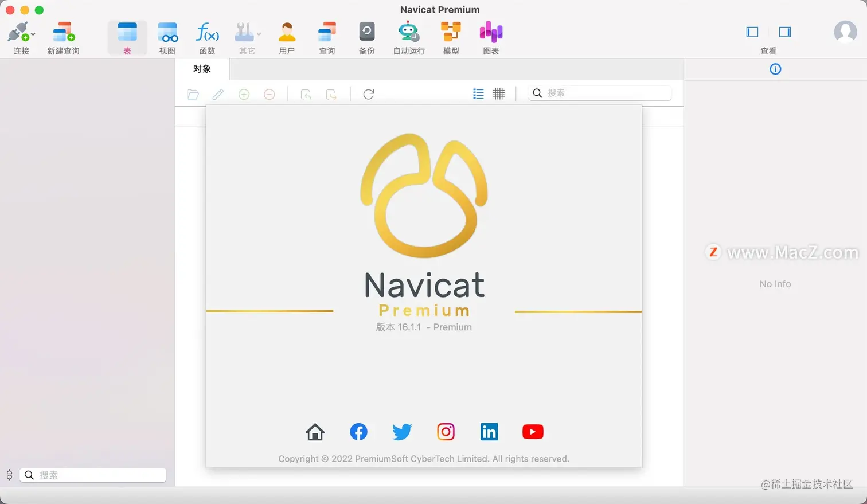867x504 pixels.
Task: Click the import wizard icon
Action: (x=306, y=95)
